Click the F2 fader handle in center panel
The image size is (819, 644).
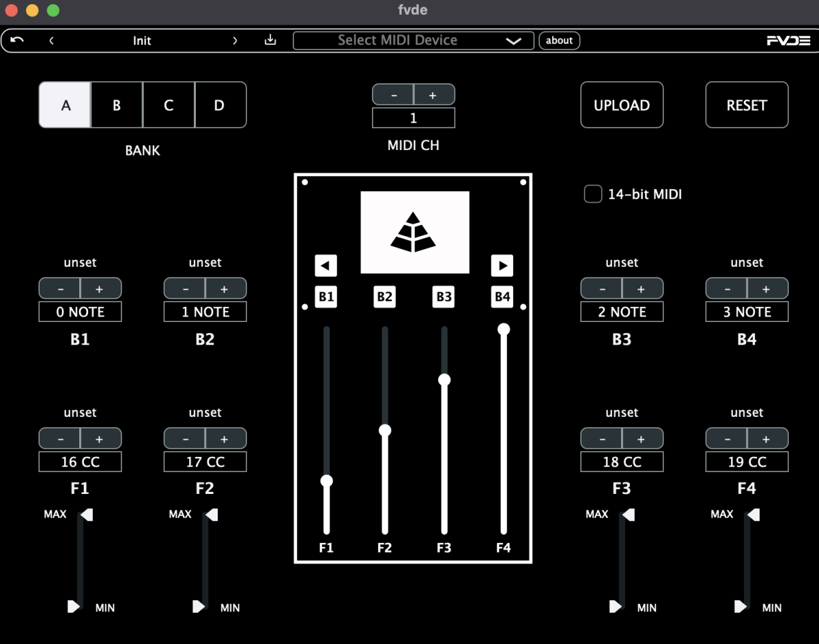(385, 430)
